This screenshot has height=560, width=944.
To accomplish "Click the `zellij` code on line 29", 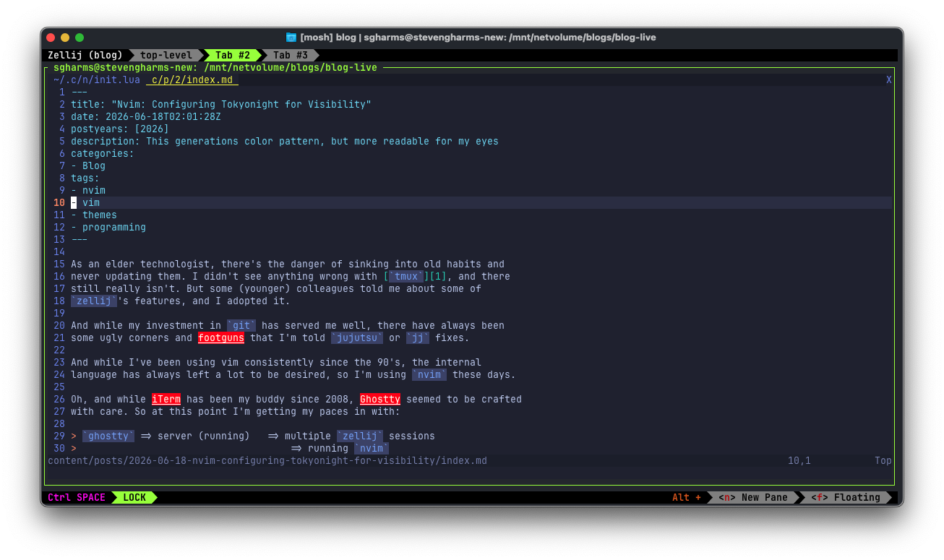I will (x=360, y=436).
